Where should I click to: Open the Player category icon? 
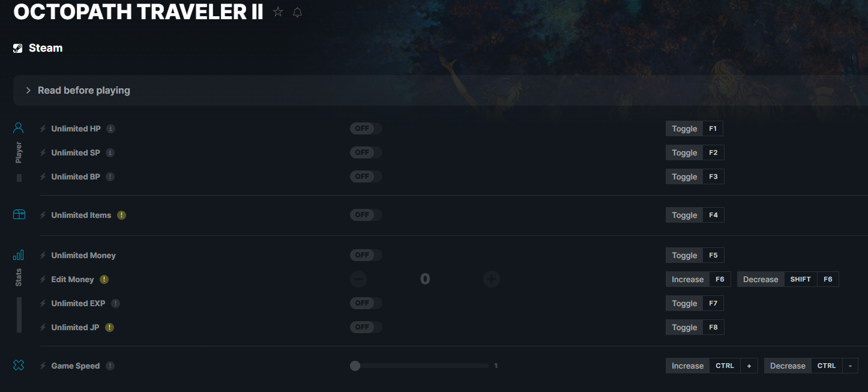(19, 128)
